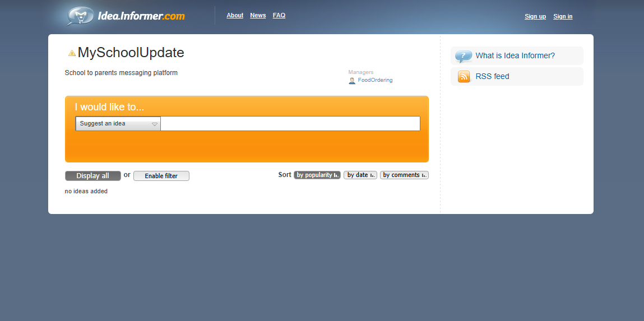Click the FoodOrdering manager avatar icon
This screenshot has width=644, height=321.
click(x=352, y=81)
